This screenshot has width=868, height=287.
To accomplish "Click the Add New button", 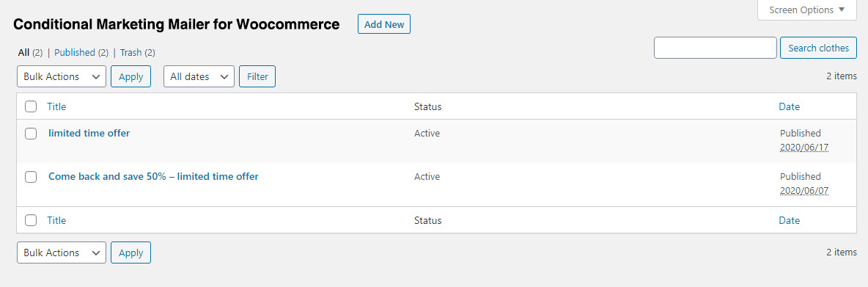I will (x=384, y=24).
